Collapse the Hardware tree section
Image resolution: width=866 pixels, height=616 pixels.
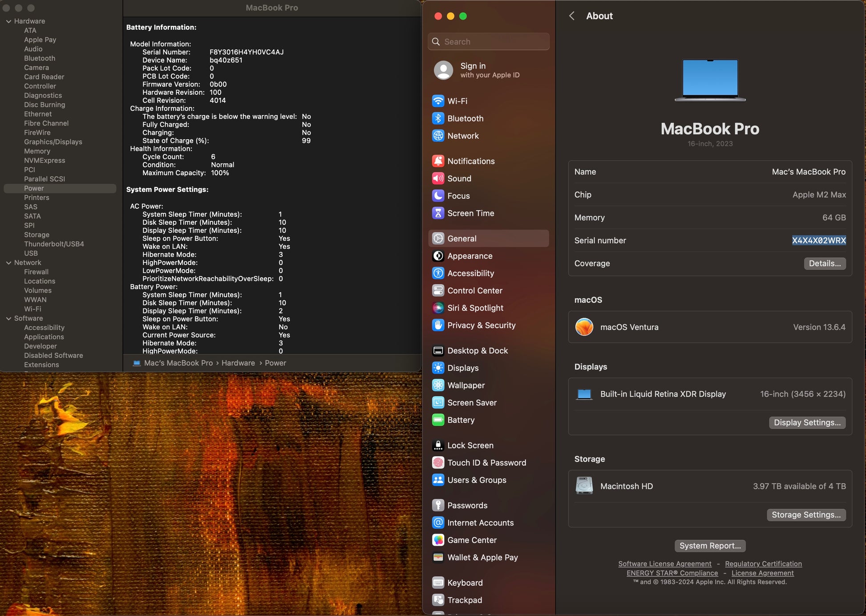(x=8, y=21)
